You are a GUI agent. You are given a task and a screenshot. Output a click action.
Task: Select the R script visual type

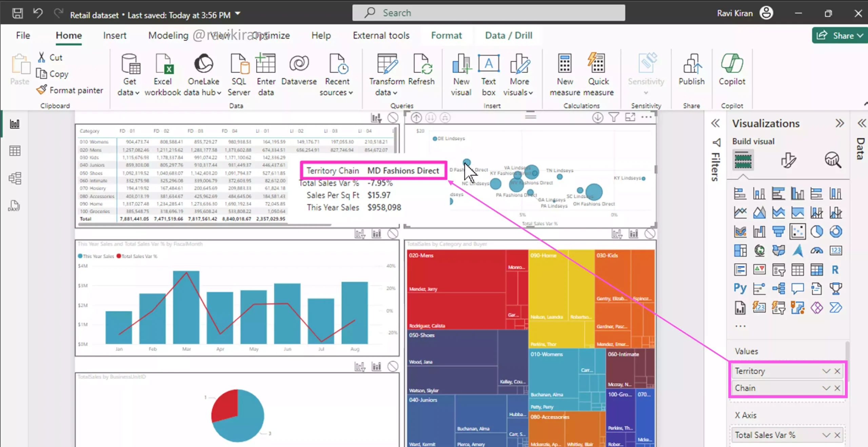(835, 270)
